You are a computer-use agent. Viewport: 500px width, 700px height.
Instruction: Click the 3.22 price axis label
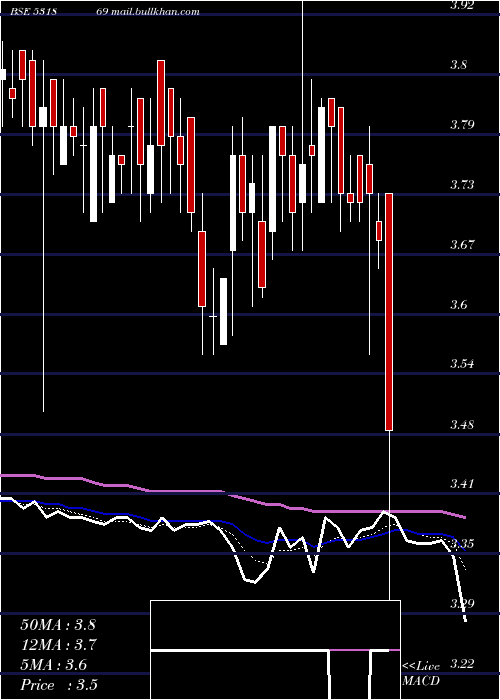[x=461, y=664]
